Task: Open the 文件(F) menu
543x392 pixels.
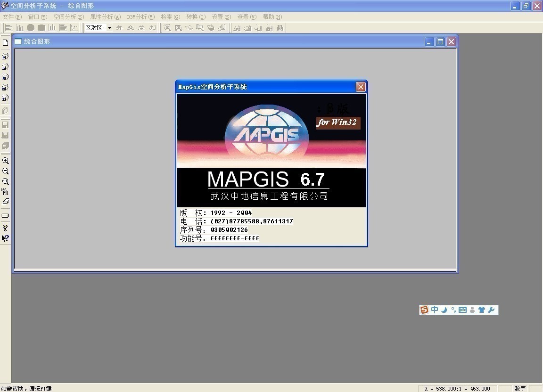Action: [x=12, y=16]
